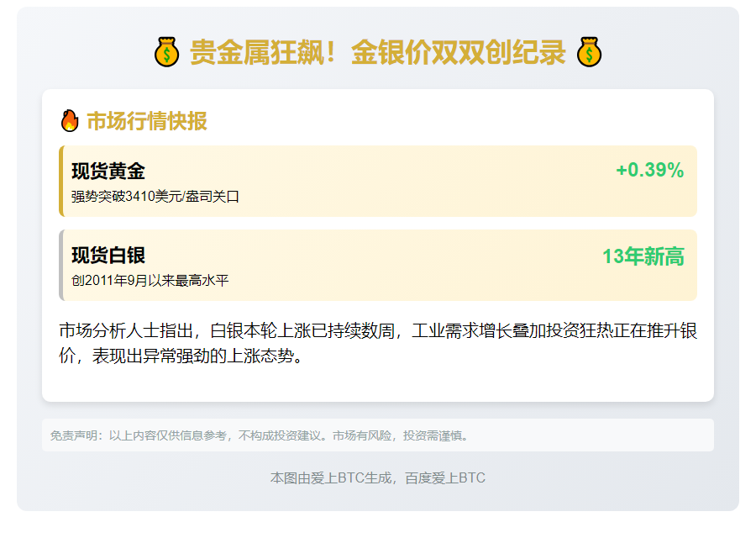This screenshot has height=538, width=756.
Task: Select the 强势突破3410美元/盎司关口 subtitle
Action: 155,197
